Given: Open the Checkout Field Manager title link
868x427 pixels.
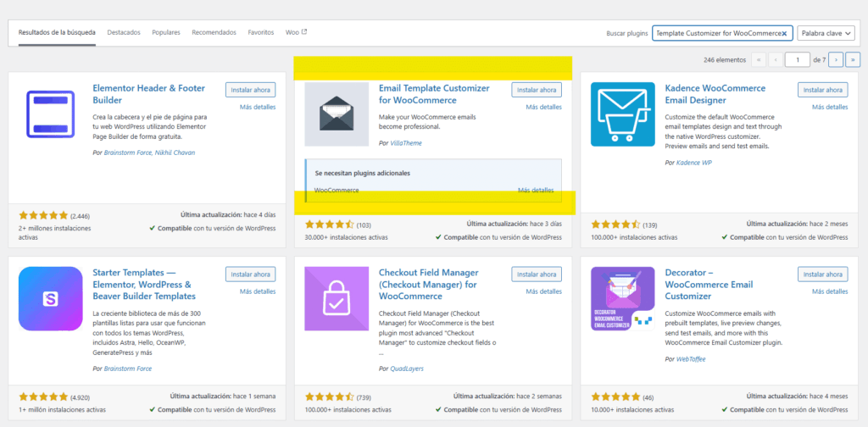Looking at the screenshot, I should [x=428, y=285].
